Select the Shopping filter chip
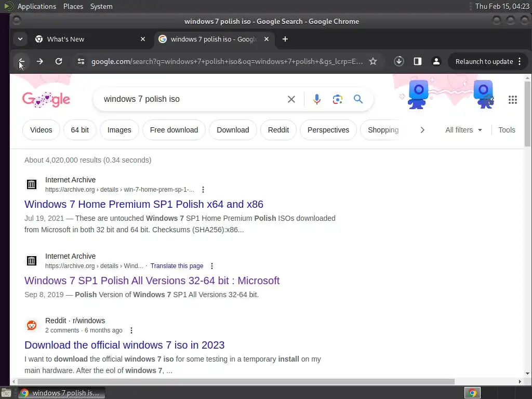 click(x=383, y=130)
